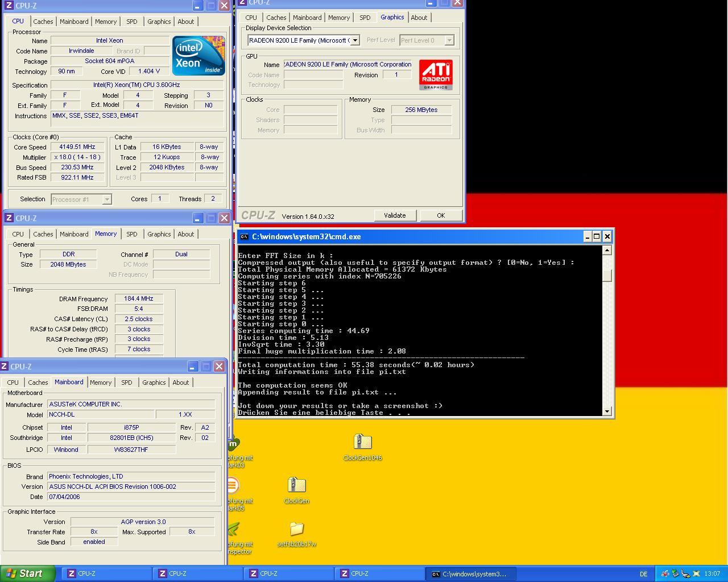Screen dimensions: 728x582
Task: Open About tab in the Motherboard CPU-Z window
Action: (180, 383)
